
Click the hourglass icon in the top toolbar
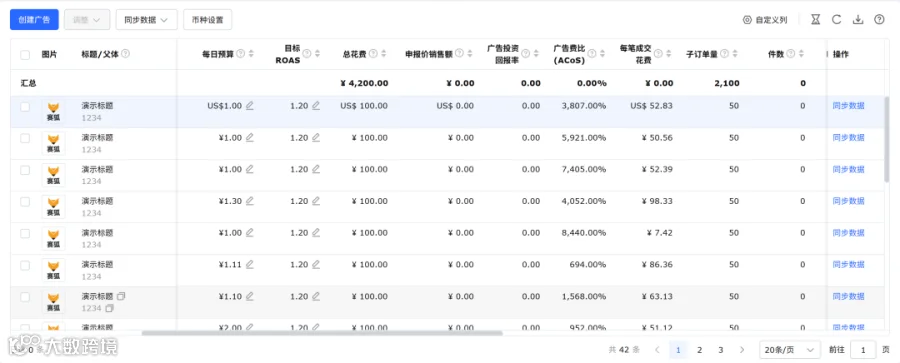816,20
